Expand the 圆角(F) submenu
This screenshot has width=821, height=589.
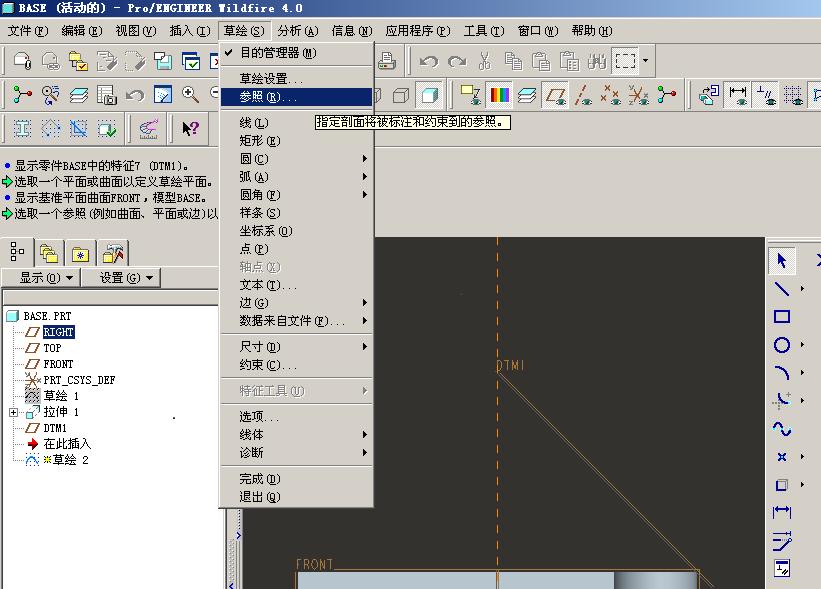pos(297,195)
